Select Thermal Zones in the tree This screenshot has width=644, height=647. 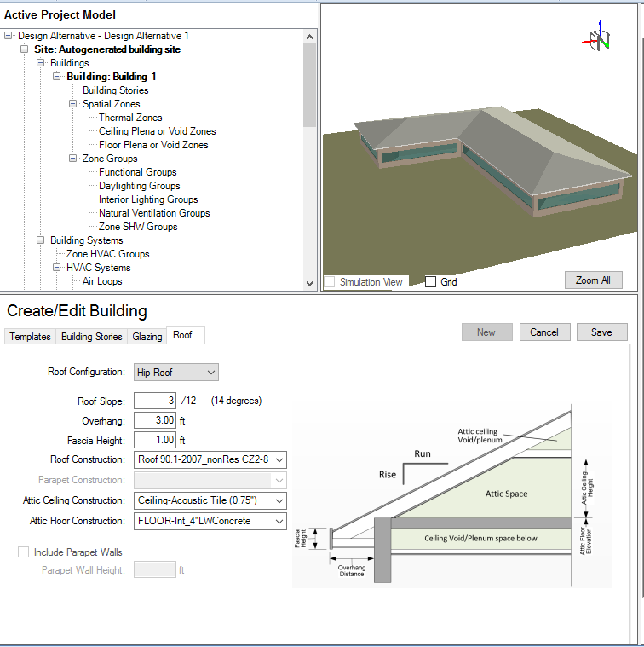coord(129,118)
